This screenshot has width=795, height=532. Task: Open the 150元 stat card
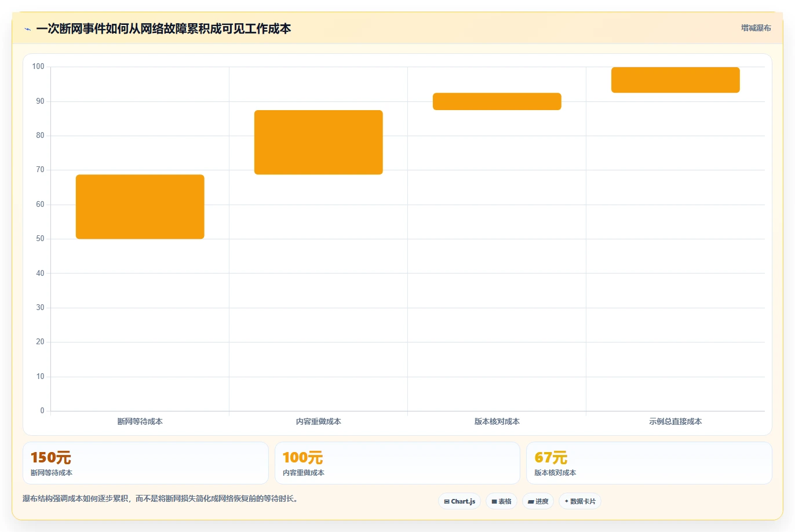pos(145,463)
